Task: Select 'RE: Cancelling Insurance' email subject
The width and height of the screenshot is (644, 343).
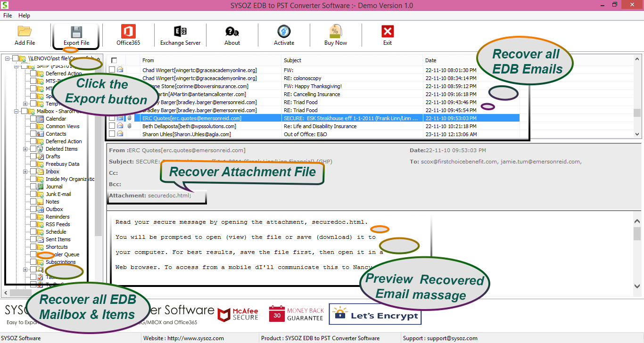Action: [312, 94]
